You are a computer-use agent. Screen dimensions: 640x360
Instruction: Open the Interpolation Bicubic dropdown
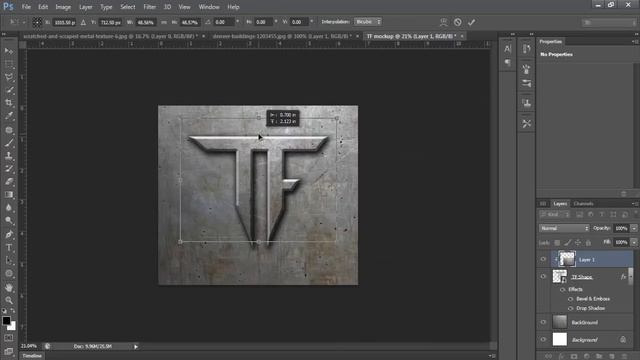coord(368,22)
